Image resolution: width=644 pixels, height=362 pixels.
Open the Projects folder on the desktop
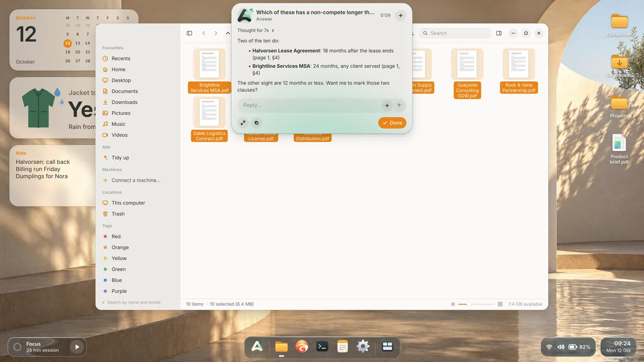(619, 107)
